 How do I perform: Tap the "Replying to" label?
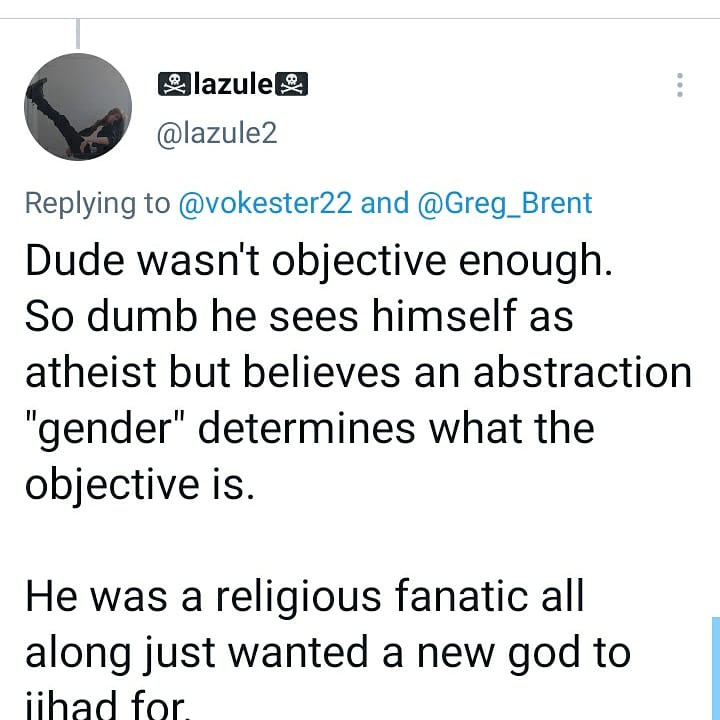point(97,203)
